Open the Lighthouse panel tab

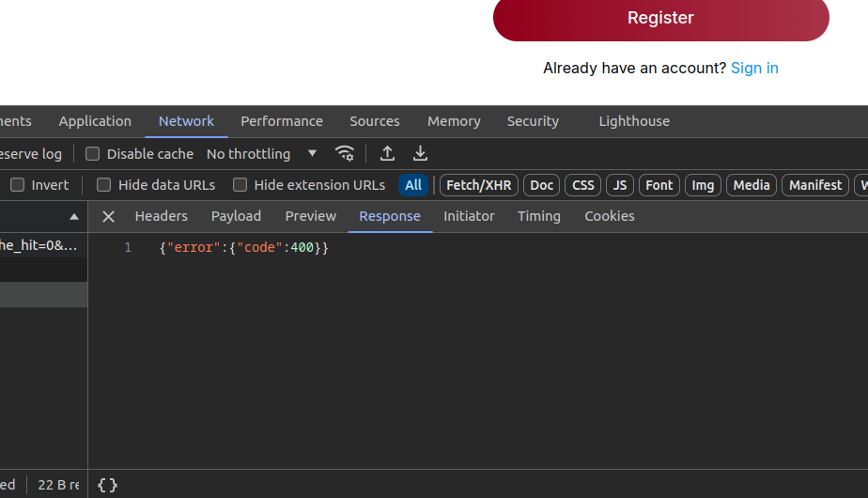pyautogui.click(x=634, y=121)
